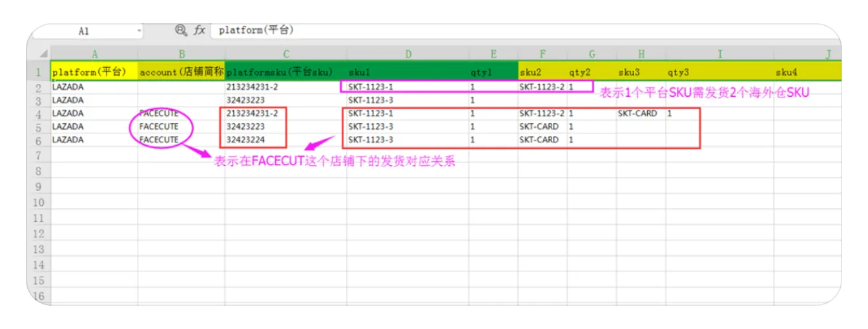The image size is (868, 329).
Task: Click the yellow platform(平台) header cell
Action: 94,72
